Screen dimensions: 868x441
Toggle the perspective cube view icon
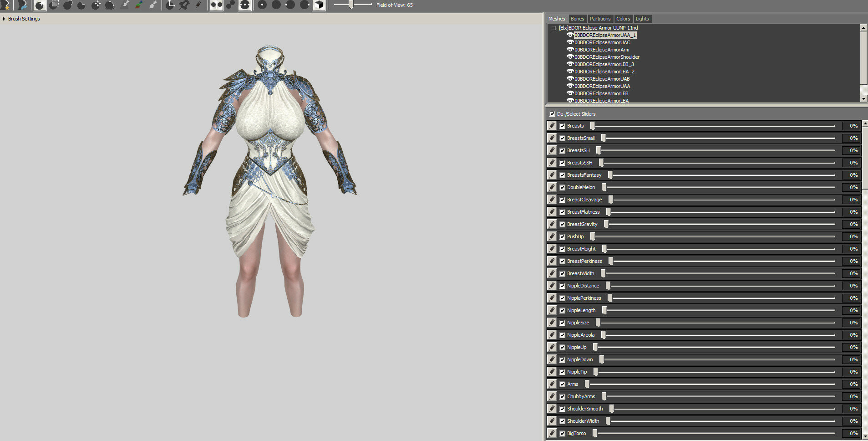[x=319, y=5]
